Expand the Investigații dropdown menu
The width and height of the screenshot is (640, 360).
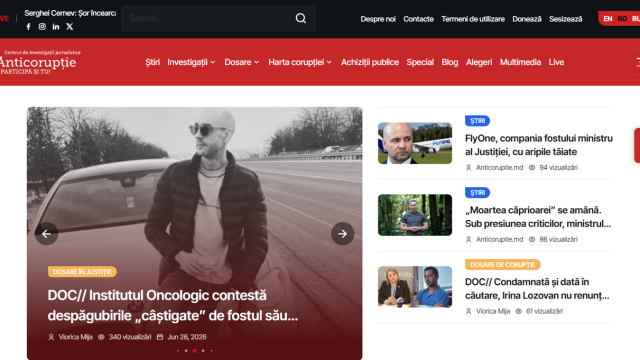(191, 62)
